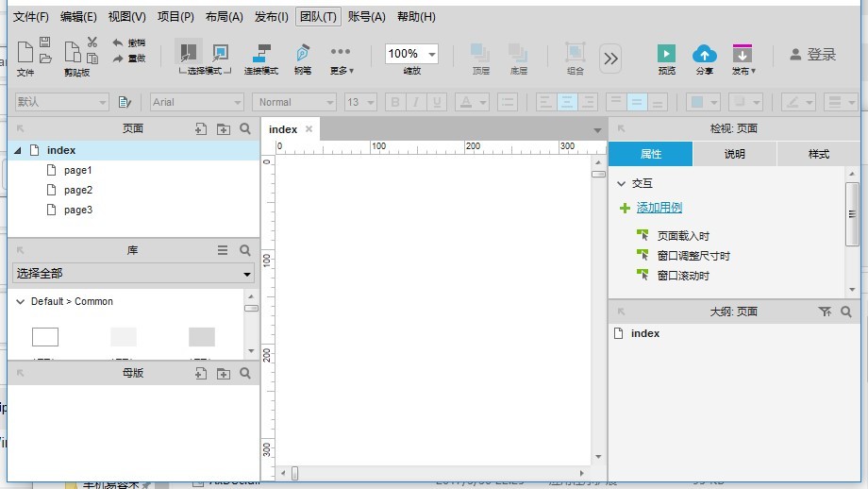The image size is (868, 489).
Task: Open the fill color swatch dropdown
Action: tap(703, 102)
